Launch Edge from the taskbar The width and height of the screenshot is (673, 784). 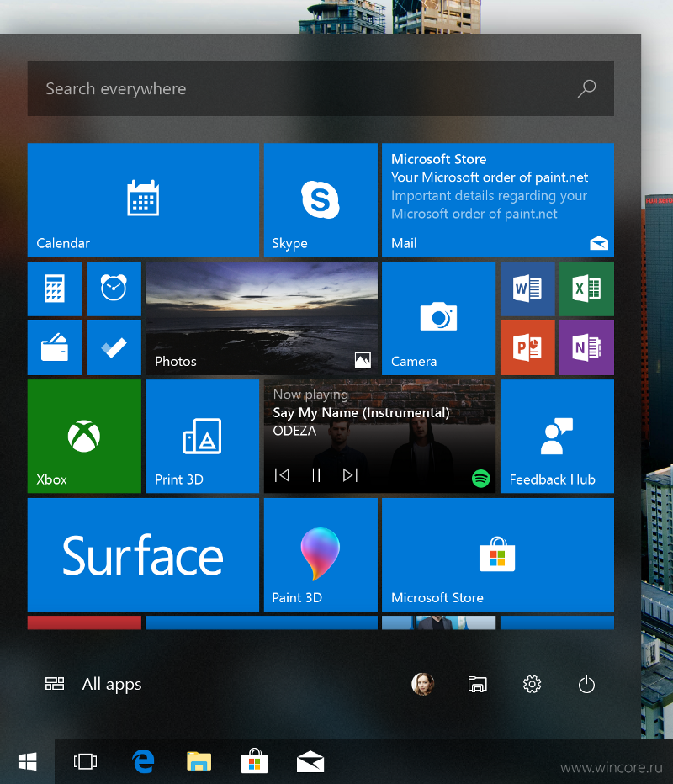coord(143,761)
